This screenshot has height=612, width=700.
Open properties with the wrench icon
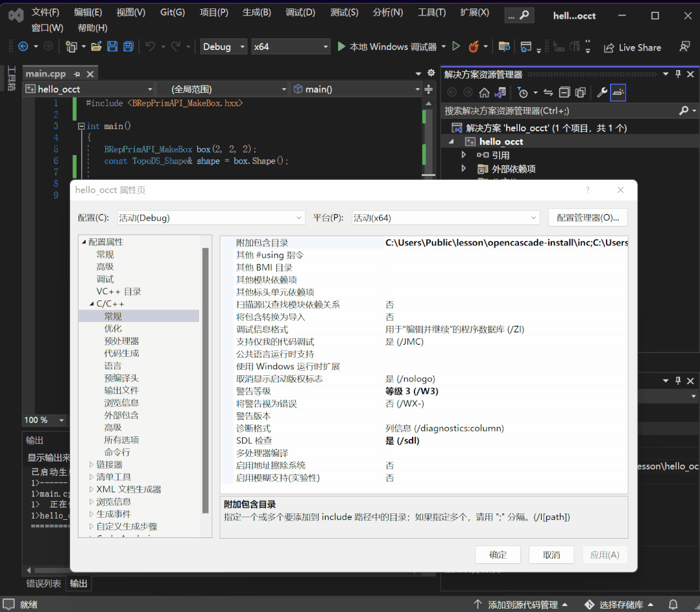tap(602, 92)
